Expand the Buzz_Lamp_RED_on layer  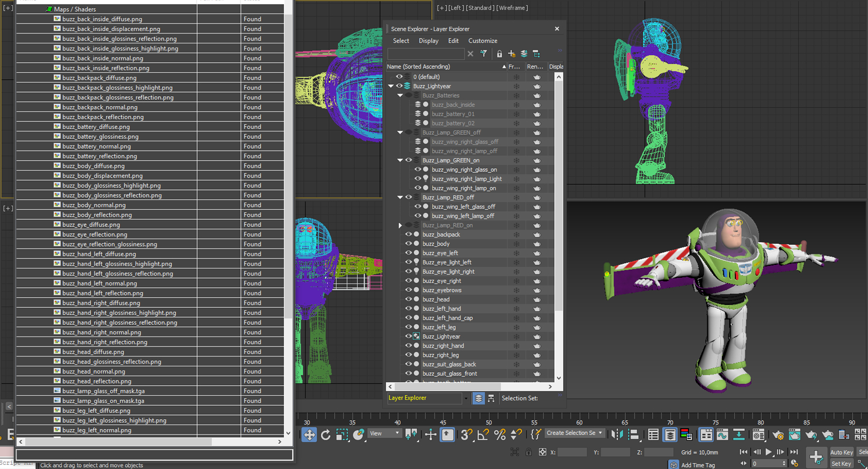click(x=400, y=225)
